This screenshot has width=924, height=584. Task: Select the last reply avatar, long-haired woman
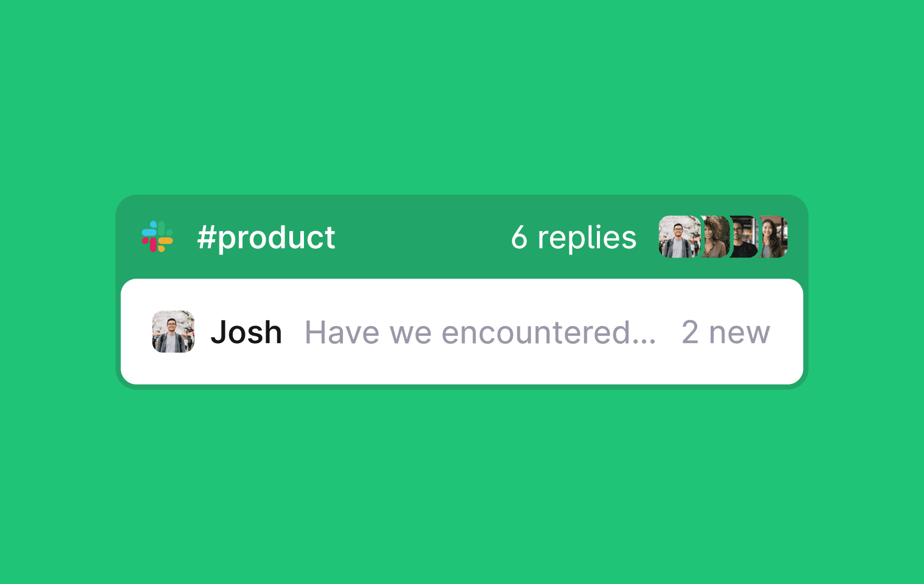(774, 237)
